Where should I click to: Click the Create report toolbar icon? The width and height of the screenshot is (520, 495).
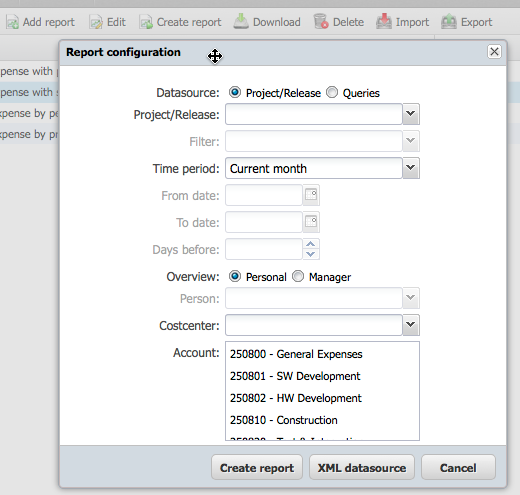coord(146,22)
